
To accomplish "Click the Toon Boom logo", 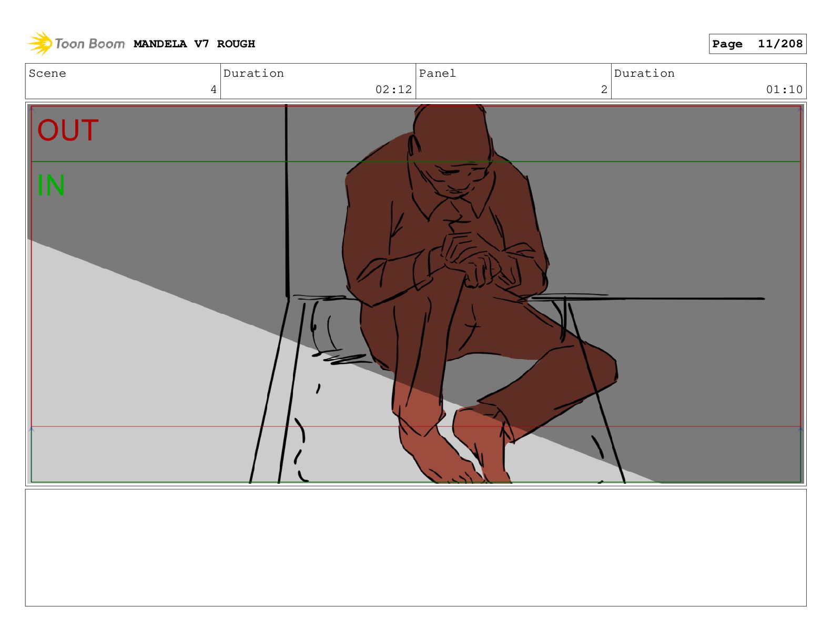I will [76, 44].
